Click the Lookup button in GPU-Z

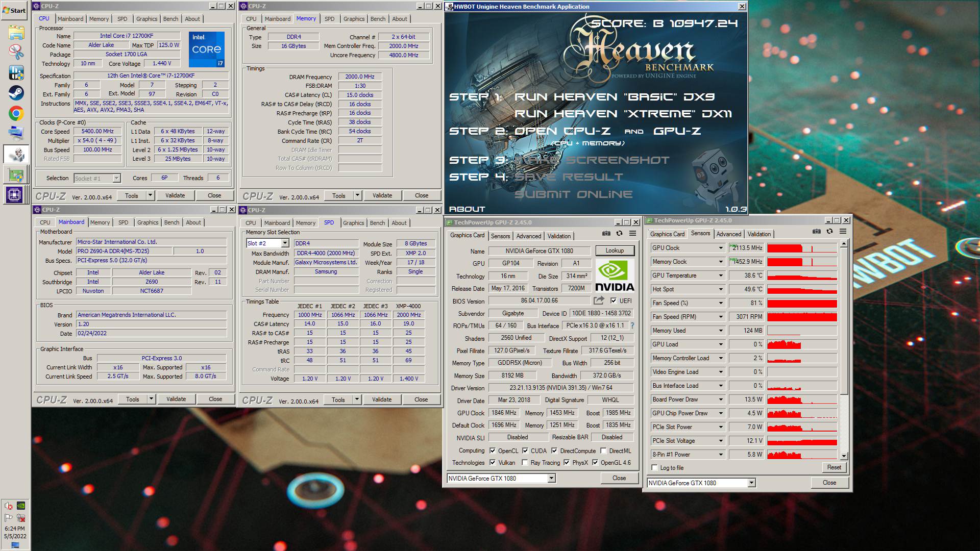(x=615, y=251)
